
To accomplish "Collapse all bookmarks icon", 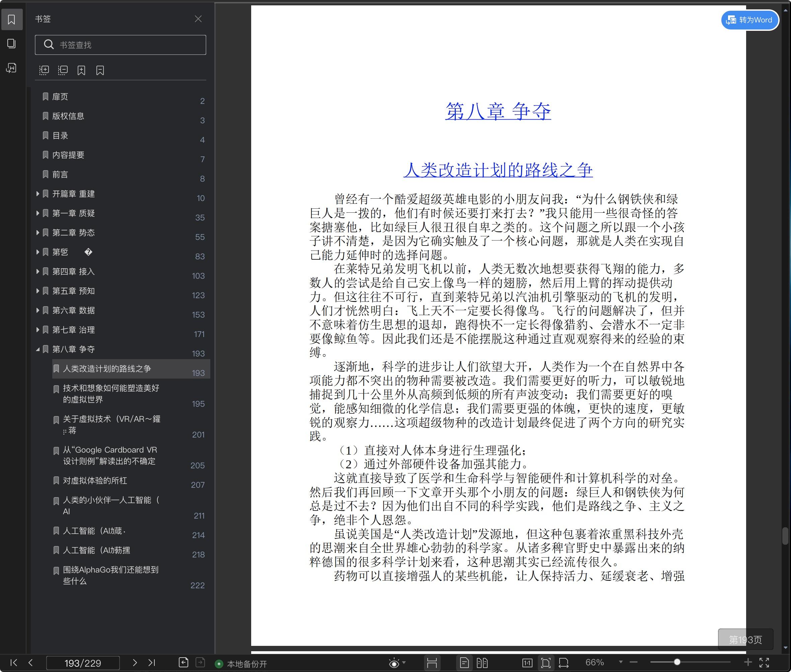I will tap(63, 70).
